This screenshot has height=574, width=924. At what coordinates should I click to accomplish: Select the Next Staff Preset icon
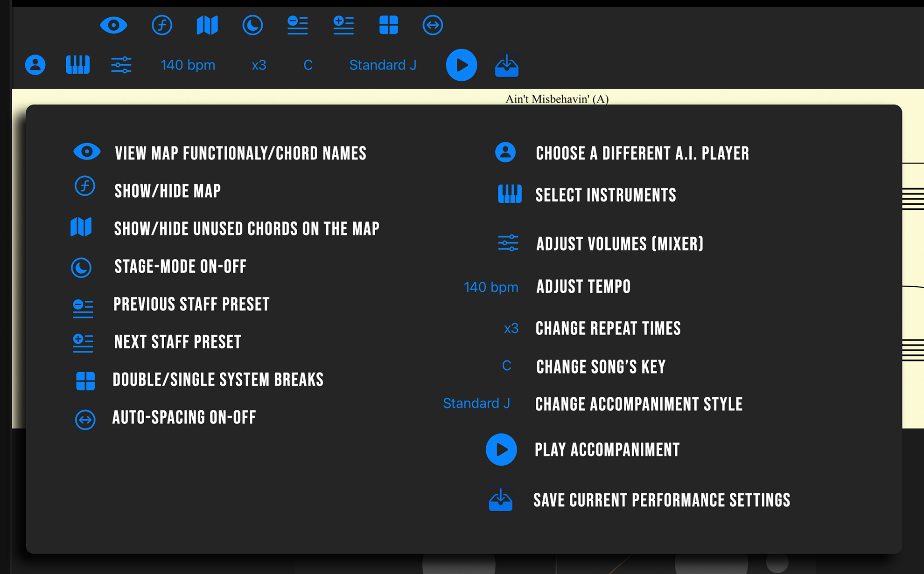coord(83,343)
